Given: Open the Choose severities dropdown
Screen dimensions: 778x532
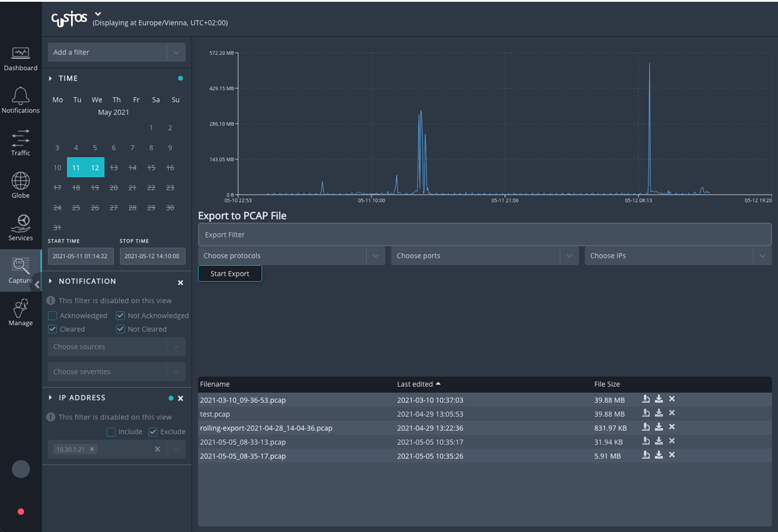Looking at the screenshot, I should 116,372.
